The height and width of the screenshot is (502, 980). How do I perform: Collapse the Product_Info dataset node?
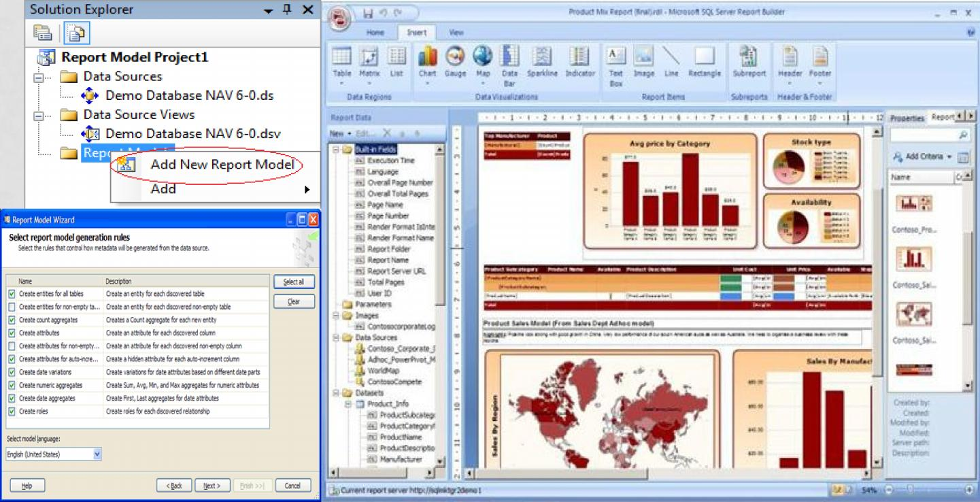pos(347,404)
